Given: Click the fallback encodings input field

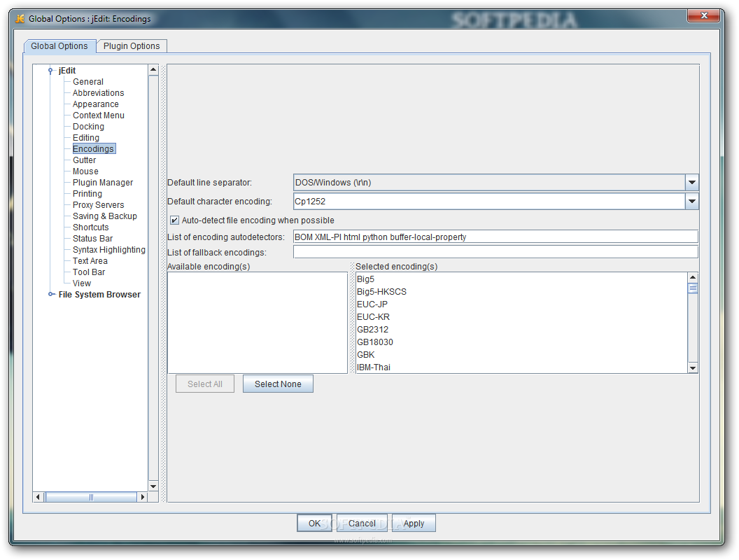Looking at the screenshot, I should click(495, 252).
